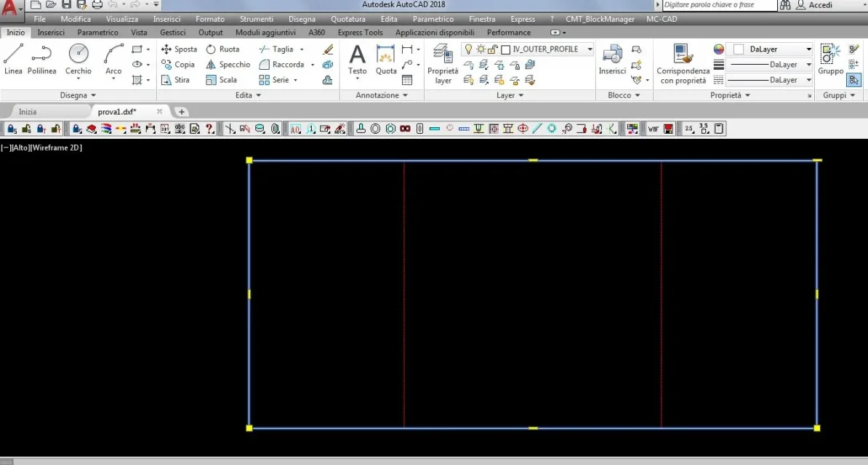Click the Taglia trim tool
Viewport: 868px width, 465px height.
point(276,49)
